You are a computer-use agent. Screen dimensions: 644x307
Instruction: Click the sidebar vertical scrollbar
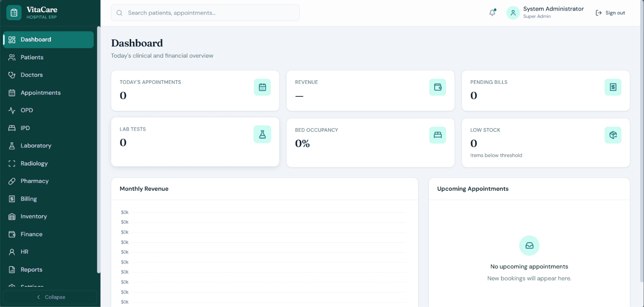(x=99, y=149)
